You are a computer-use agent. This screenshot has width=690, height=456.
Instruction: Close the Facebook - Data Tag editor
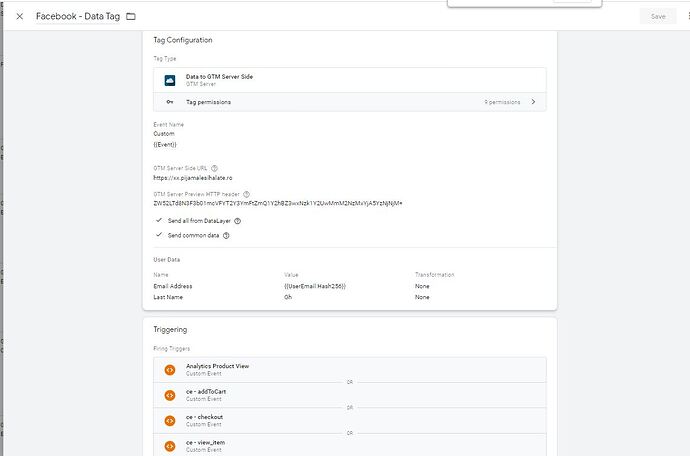(19, 16)
